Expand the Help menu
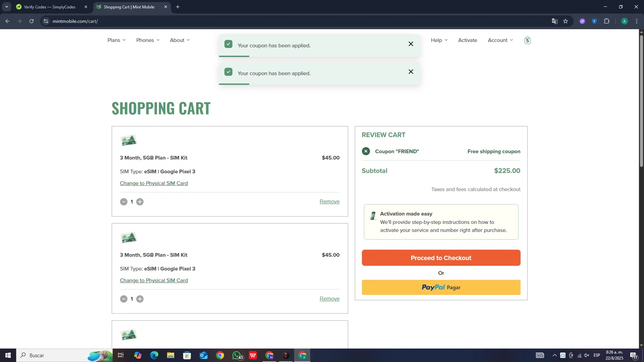Viewport: 644px width, 362px height. tap(439, 40)
